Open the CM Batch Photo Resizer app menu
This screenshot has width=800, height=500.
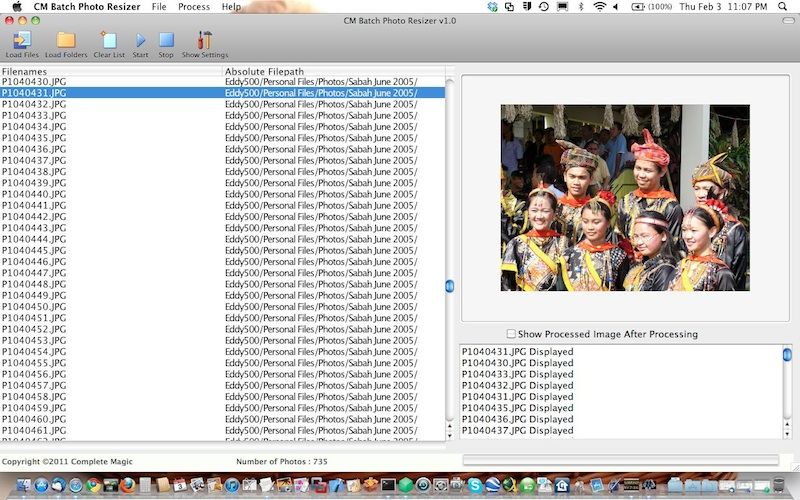(87, 7)
